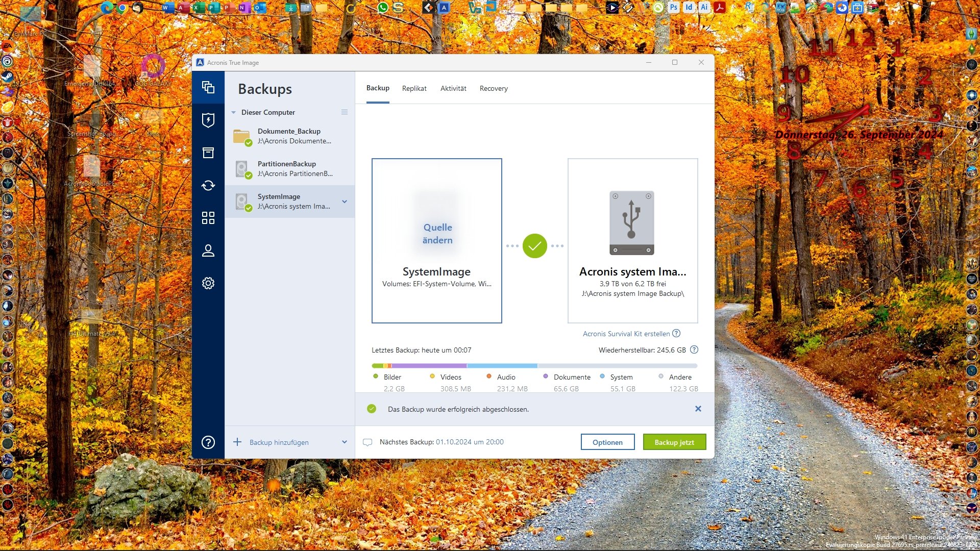
Task: Open the Settings gear in sidebar
Action: (x=208, y=283)
